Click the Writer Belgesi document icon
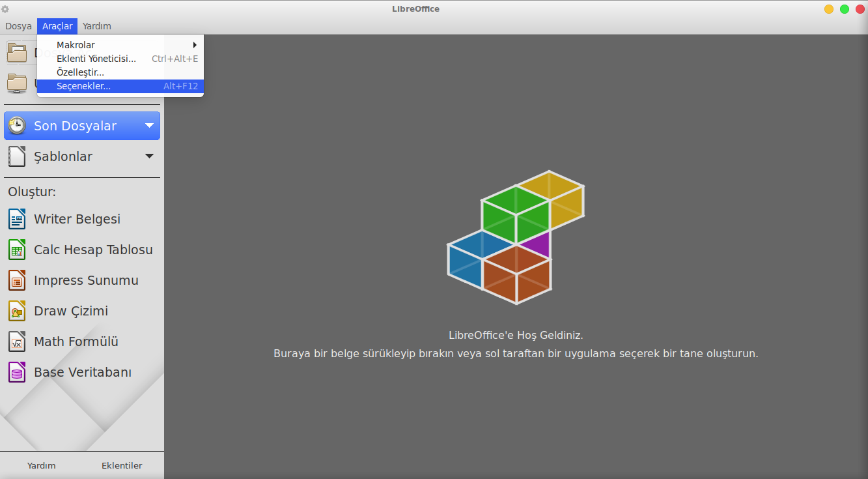 point(17,219)
